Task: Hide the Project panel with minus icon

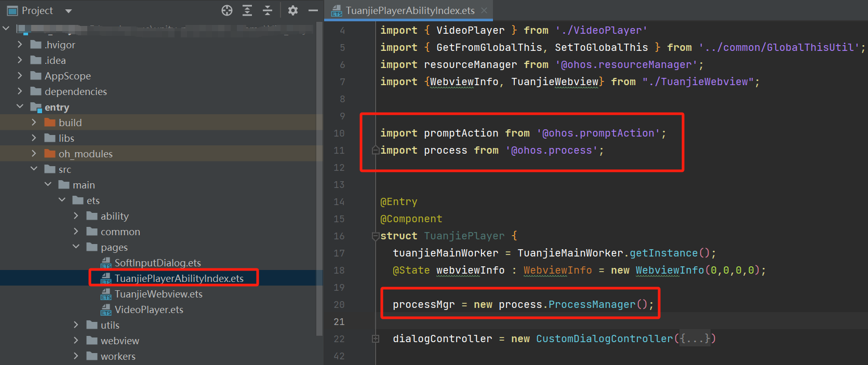Action: [313, 10]
